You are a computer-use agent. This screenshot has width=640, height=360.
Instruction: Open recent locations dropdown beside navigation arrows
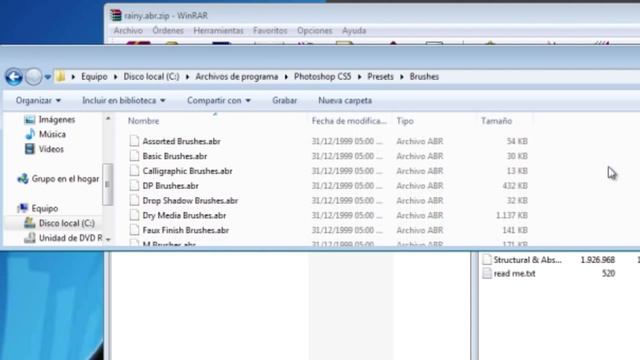click(x=47, y=77)
